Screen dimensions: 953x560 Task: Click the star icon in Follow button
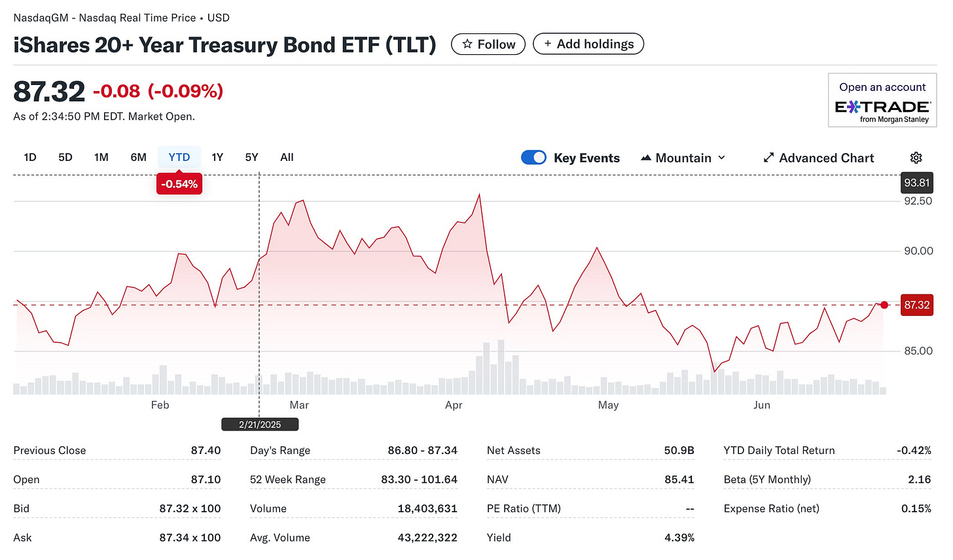[467, 44]
